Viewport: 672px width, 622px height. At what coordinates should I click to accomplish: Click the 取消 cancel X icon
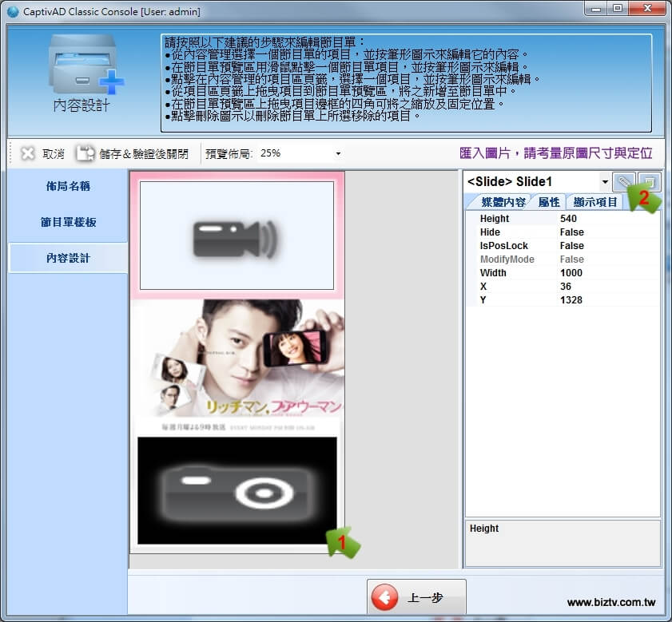coord(28,153)
